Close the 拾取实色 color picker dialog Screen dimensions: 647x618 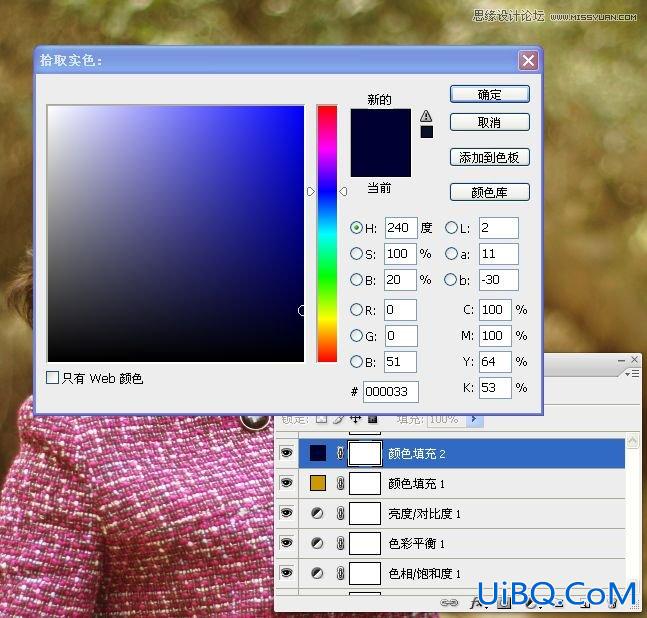[528, 61]
